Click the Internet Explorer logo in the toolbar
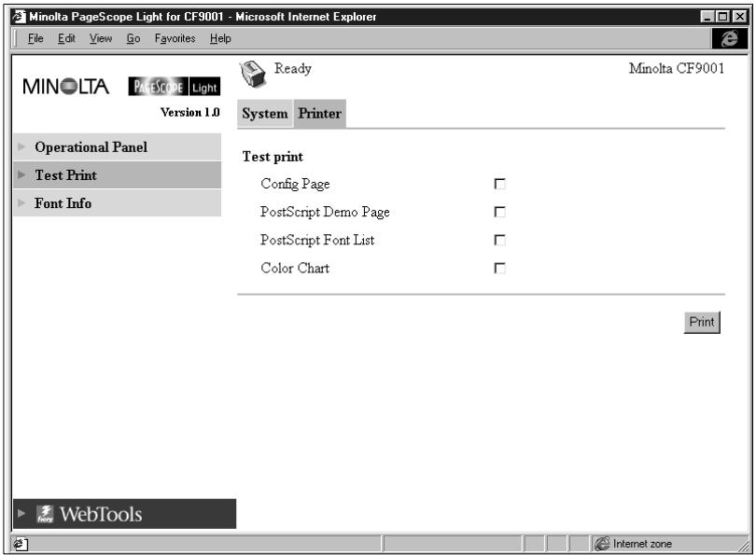The height and width of the screenshot is (555, 756). pos(729,38)
